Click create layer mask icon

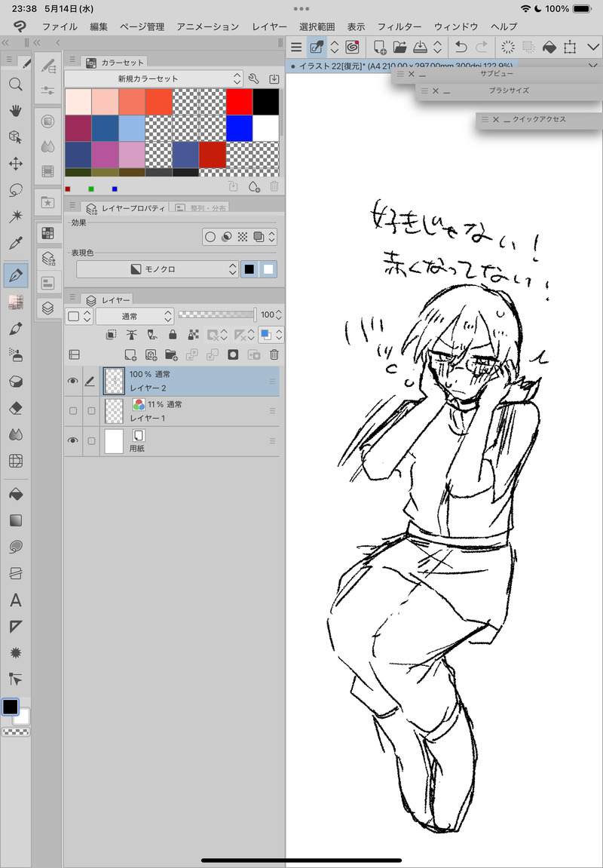pos(233,354)
